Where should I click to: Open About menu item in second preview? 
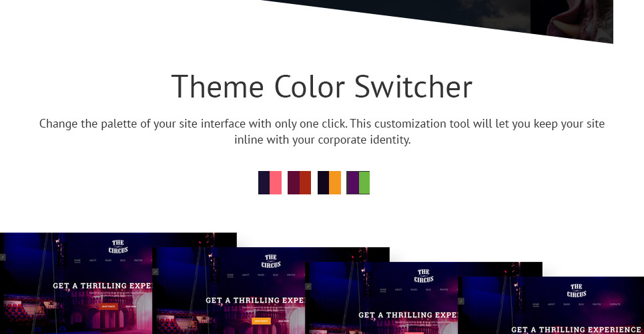click(x=246, y=275)
